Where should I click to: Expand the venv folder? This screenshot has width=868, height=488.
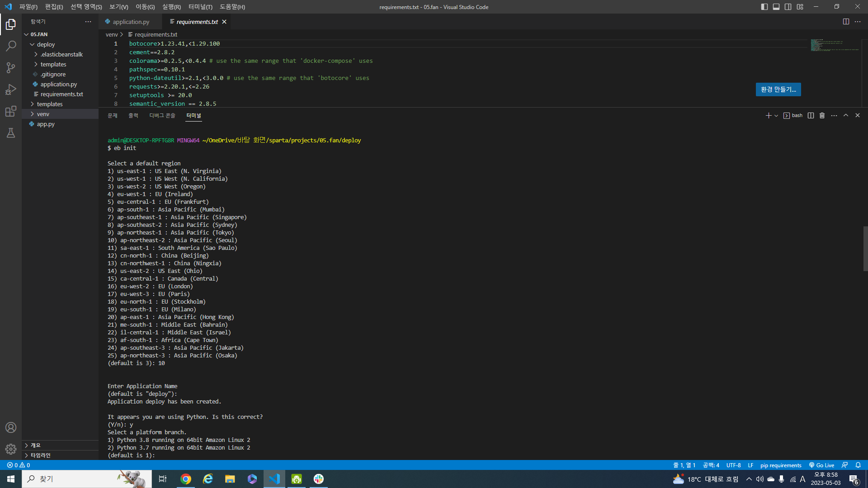point(43,114)
